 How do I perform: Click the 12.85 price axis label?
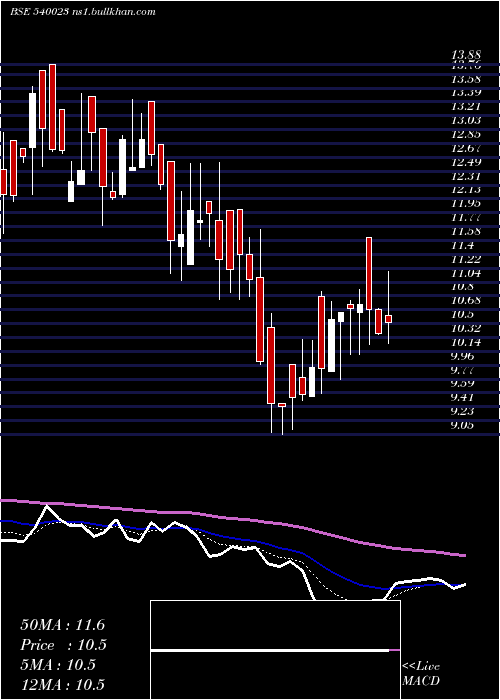(x=466, y=134)
